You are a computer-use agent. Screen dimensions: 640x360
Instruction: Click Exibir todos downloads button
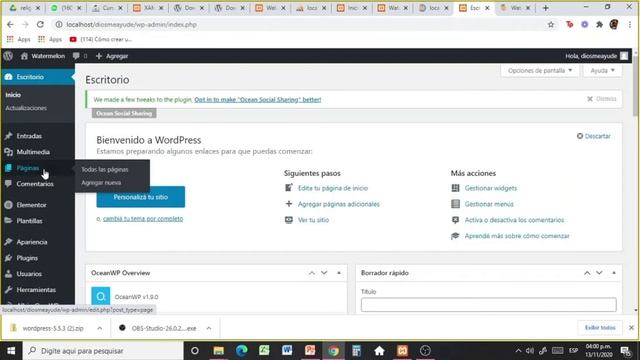[600, 328]
